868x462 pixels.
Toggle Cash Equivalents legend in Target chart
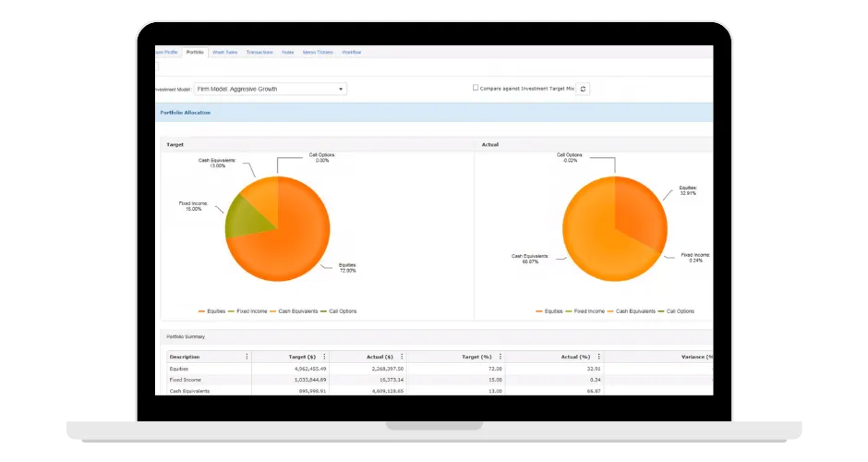coord(294,311)
